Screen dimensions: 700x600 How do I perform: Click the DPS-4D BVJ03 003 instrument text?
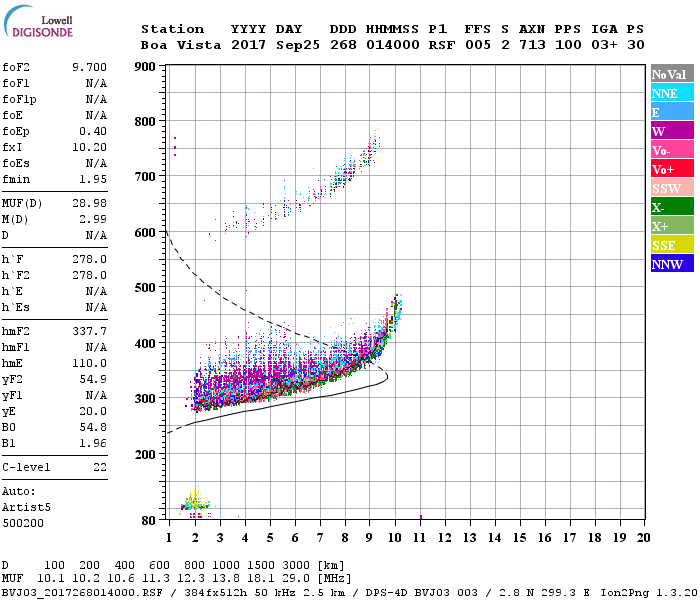coord(421,593)
